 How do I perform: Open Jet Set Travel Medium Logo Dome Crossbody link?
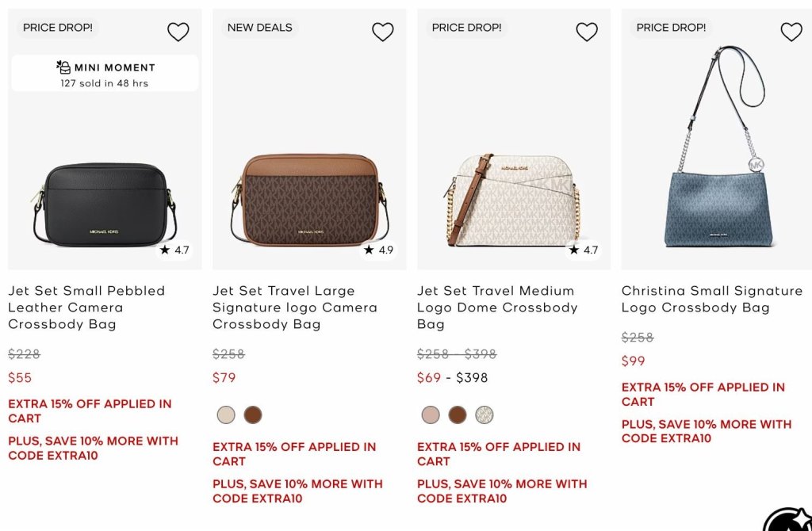[497, 308]
